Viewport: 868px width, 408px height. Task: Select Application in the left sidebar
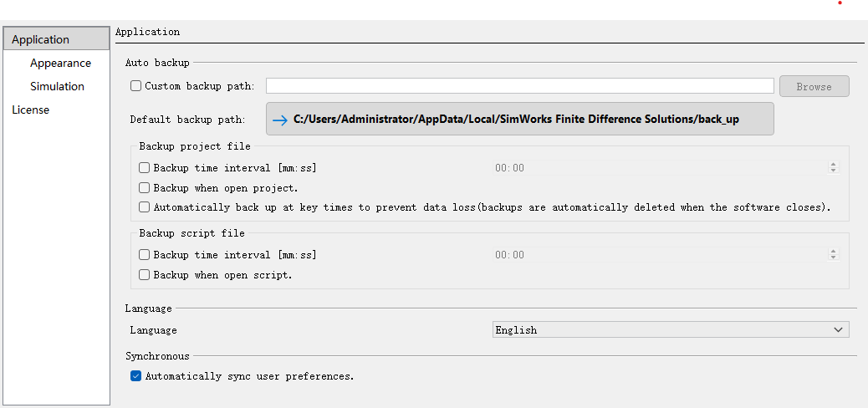(40, 39)
